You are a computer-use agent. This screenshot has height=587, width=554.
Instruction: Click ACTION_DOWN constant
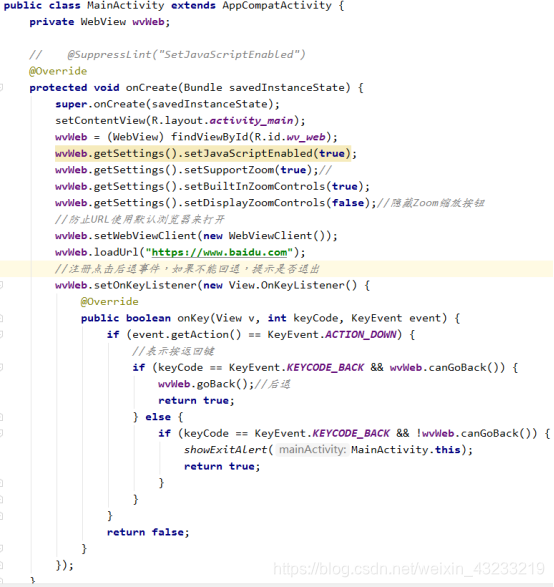tap(360, 335)
